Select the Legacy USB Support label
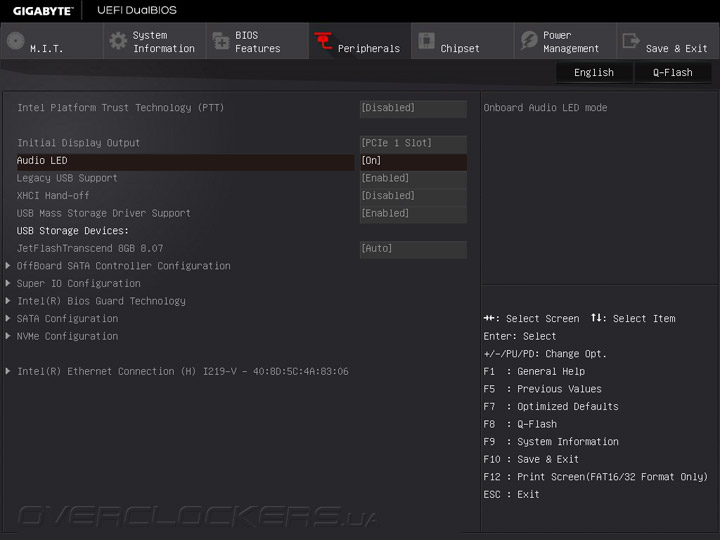 point(67,178)
